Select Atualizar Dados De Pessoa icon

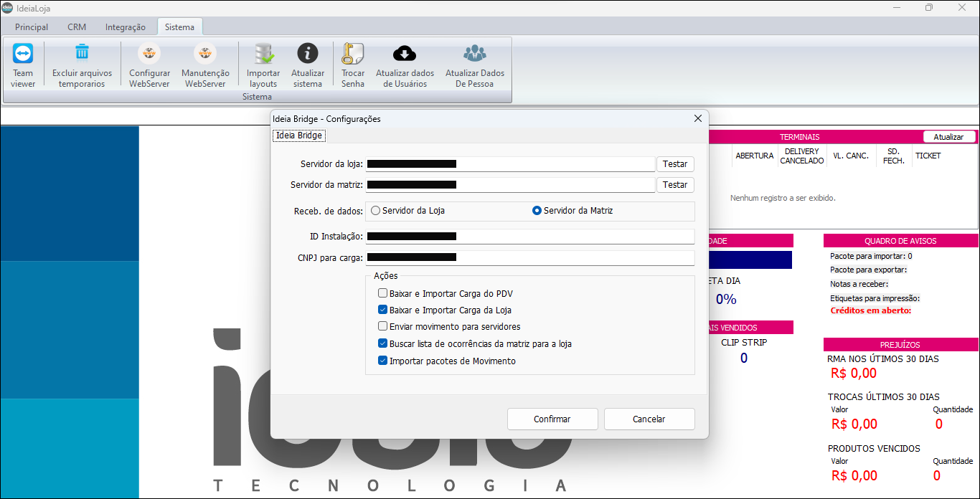[474, 54]
